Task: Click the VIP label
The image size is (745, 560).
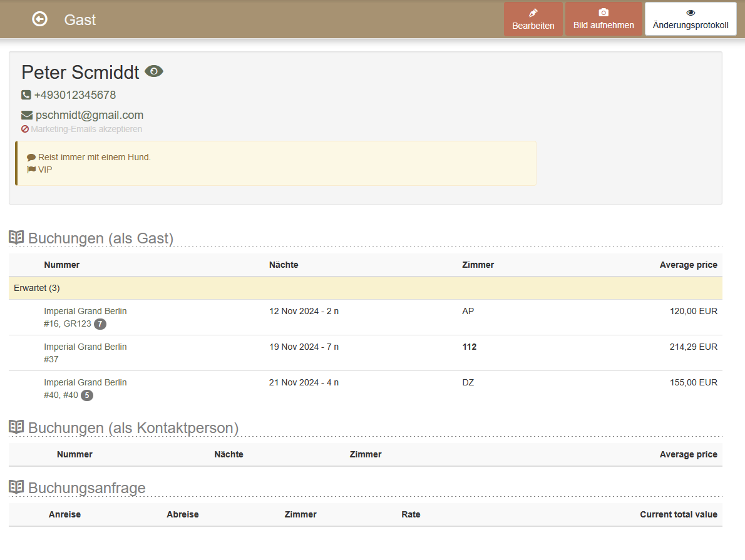Action: pos(45,170)
